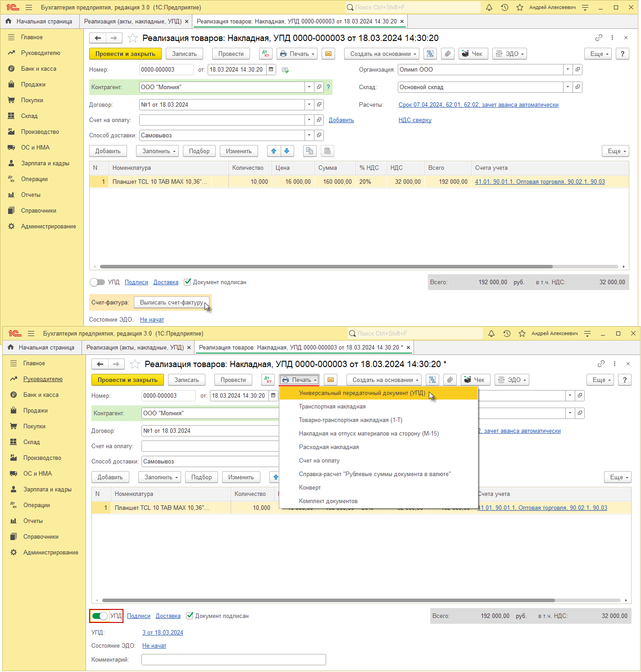
Task: Switch to Начальная страница tab in top window
Action: coord(39,21)
